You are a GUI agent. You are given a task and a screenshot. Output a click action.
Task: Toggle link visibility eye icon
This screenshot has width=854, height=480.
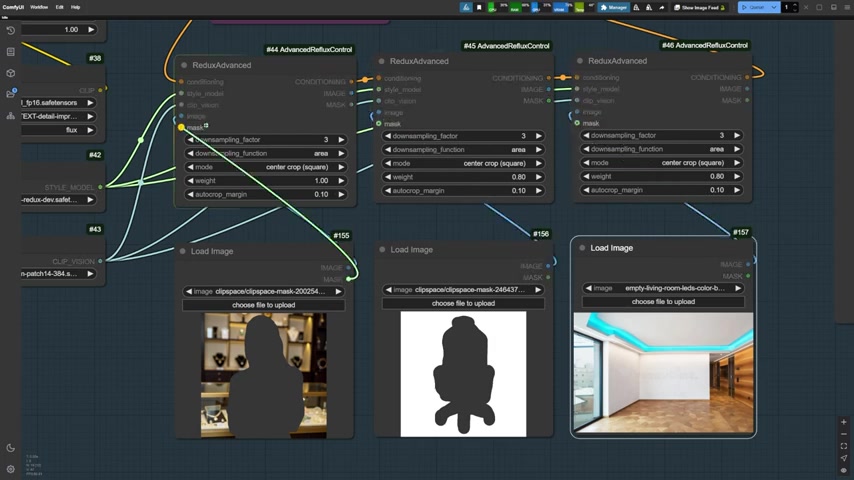pos(844,470)
